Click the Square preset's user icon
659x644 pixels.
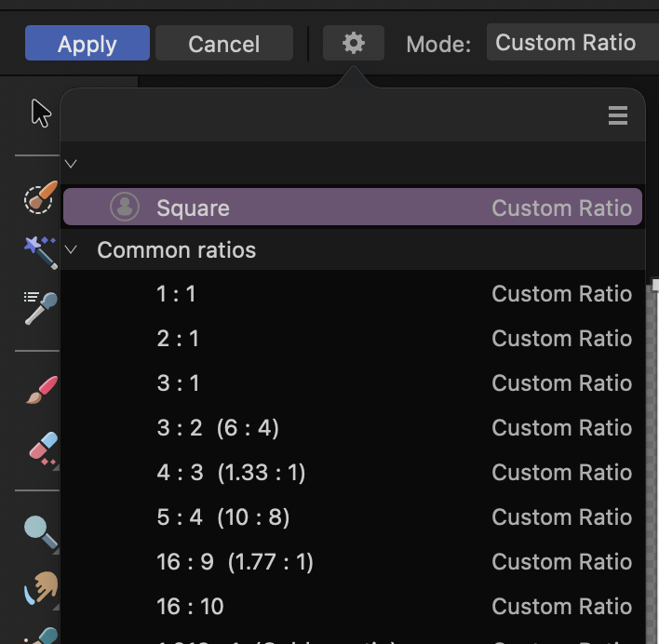click(x=124, y=207)
